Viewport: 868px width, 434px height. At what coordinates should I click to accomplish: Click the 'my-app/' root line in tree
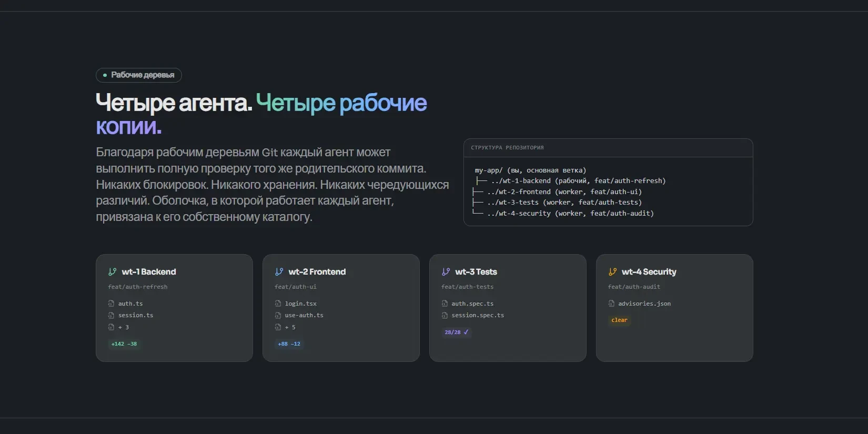[x=530, y=170]
